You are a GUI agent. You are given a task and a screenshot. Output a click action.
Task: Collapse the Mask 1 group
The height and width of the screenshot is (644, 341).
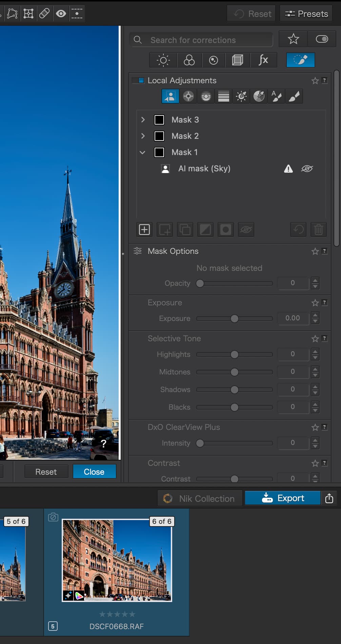[x=143, y=152]
